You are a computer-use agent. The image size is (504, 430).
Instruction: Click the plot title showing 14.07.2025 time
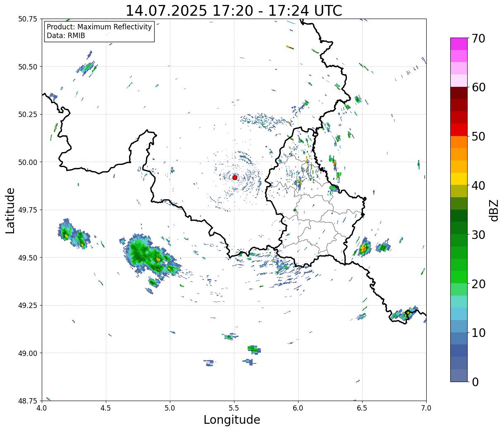click(x=234, y=11)
